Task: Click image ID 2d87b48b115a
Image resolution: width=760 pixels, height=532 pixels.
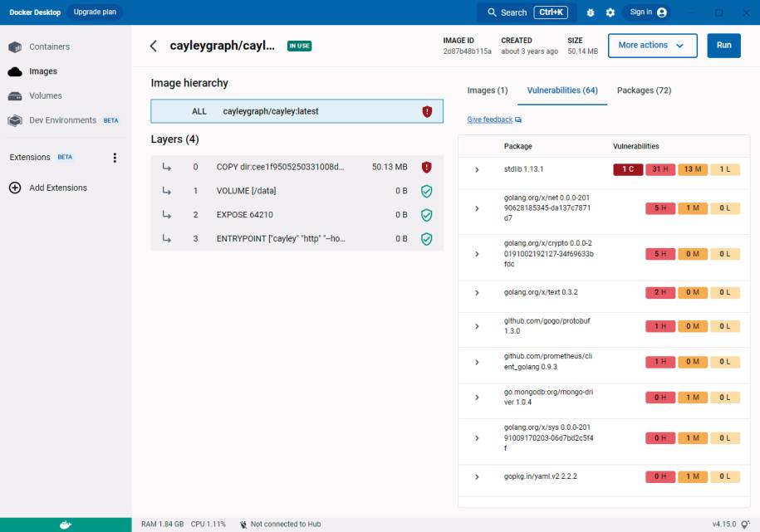Action: 468,51
